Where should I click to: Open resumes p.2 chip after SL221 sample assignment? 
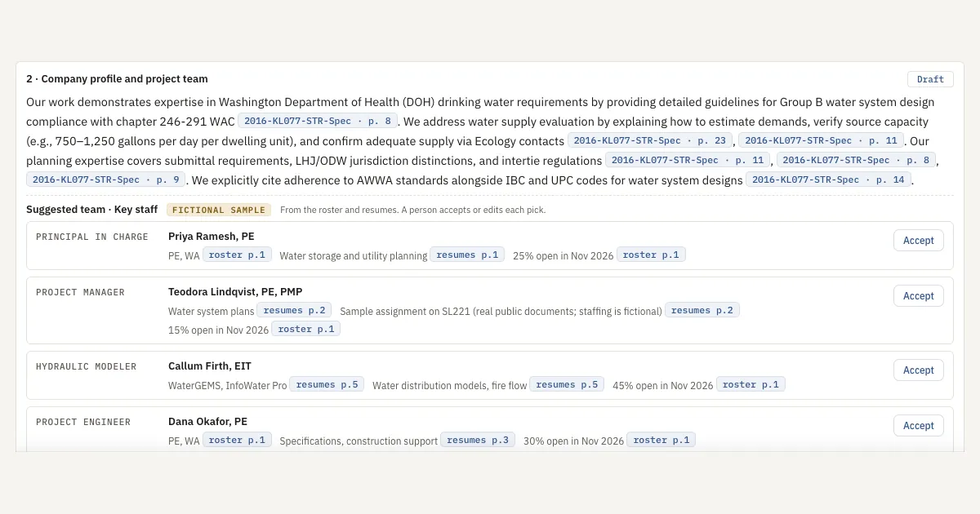[x=702, y=310]
